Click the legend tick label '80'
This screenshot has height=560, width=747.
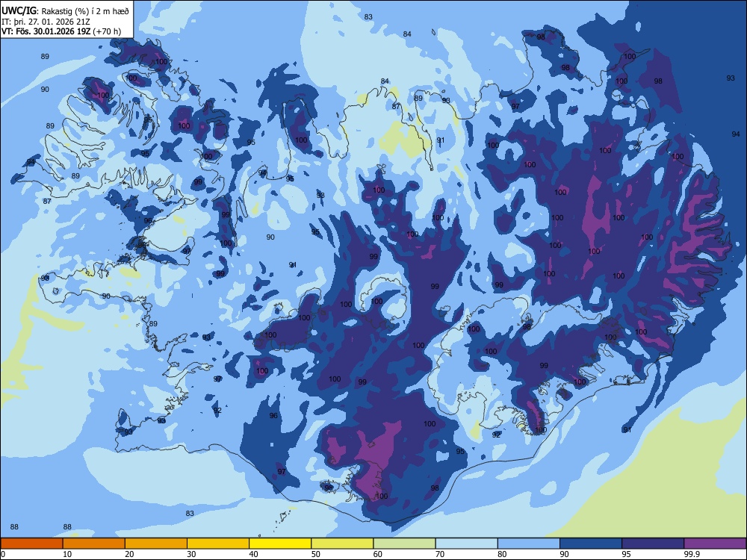[x=502, y=554]
